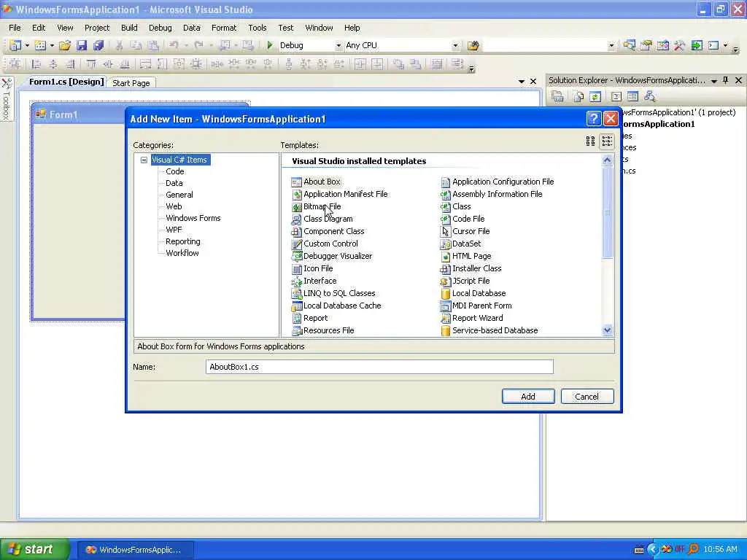Click the New Project toolbar icon
This screenshot has width=747, height=560.
point(15,45)
